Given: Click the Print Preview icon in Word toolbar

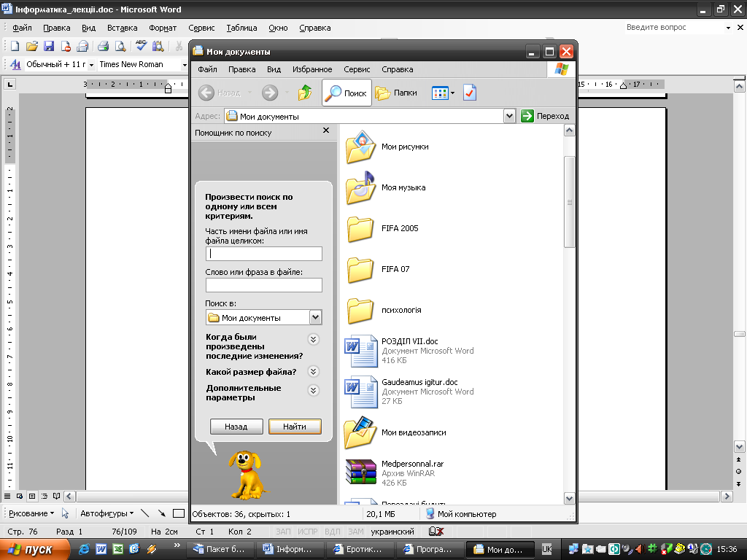Looking at the screenshot, I should (x=120, y=46).
